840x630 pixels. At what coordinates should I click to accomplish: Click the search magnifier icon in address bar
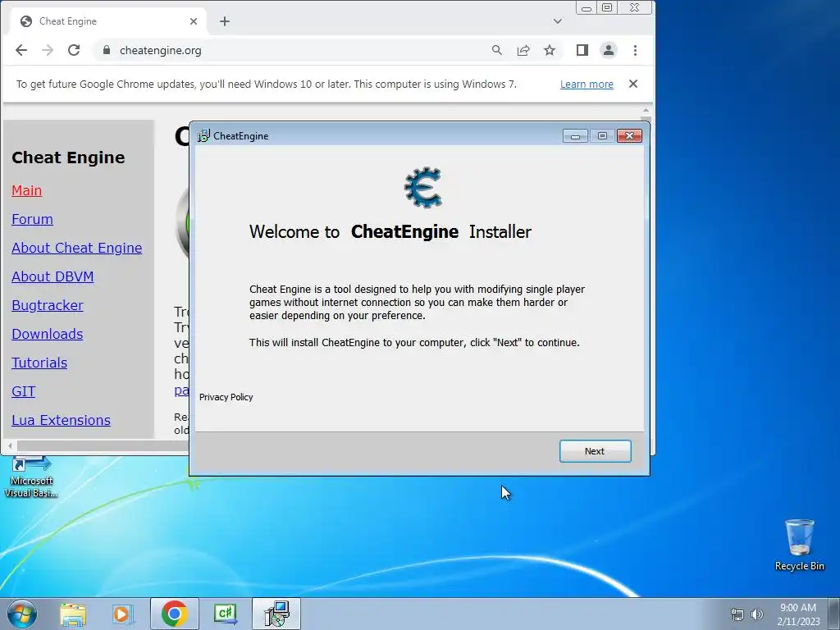point(496,50)
